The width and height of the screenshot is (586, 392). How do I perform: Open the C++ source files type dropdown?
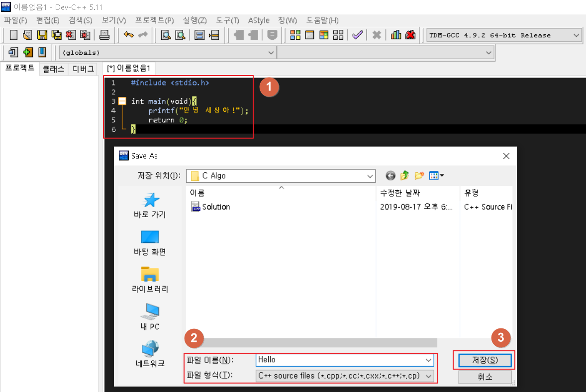(429, 376)
